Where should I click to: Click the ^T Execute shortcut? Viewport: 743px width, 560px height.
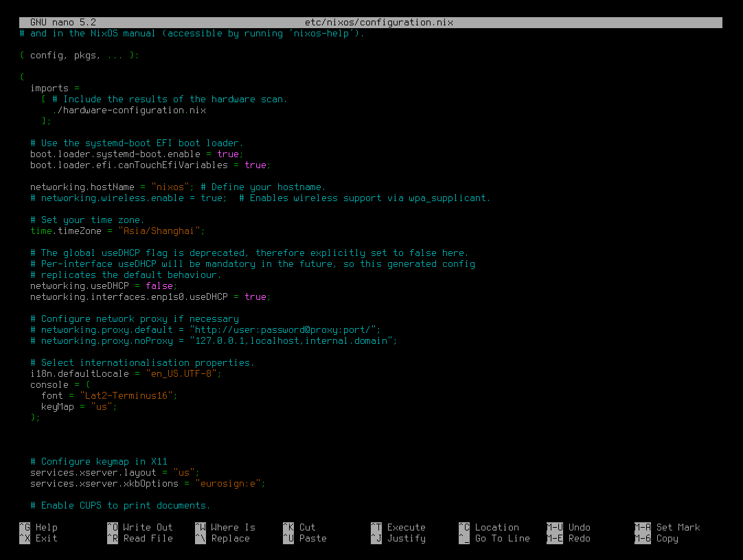(x=398, y=527)
